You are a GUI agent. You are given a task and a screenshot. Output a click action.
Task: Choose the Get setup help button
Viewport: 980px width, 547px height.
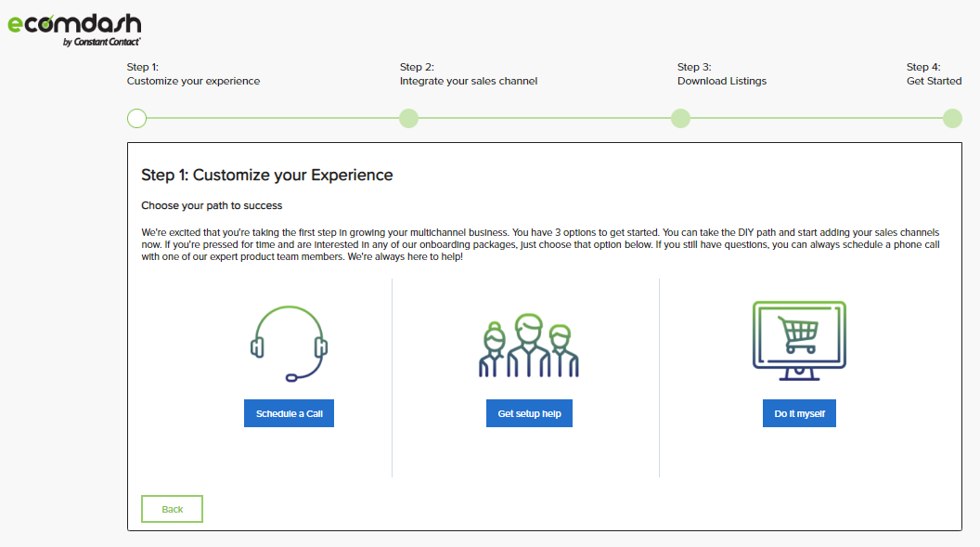coord(529,413)
